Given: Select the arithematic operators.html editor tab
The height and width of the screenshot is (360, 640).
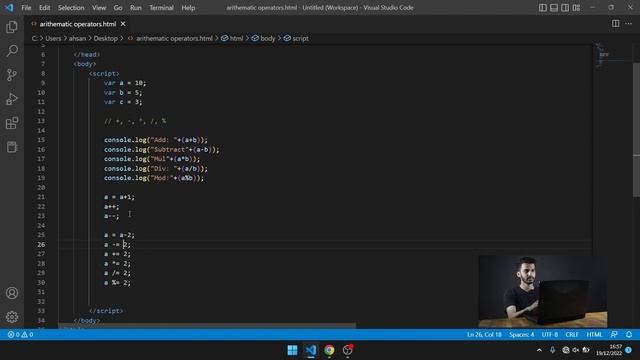Looking at the screenshot, I should point(78,24).
